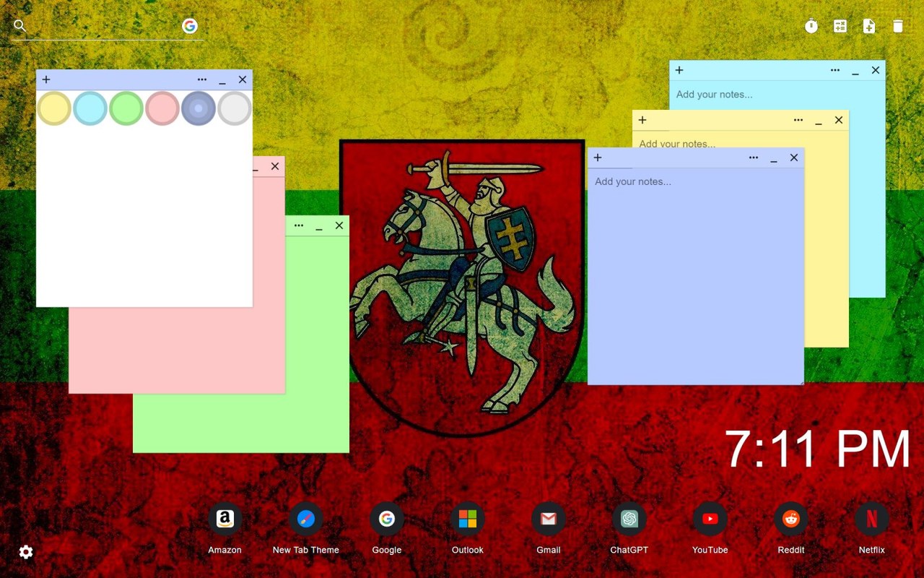The image size is (924, 578).
Task: Open the lavender note's three-dot menu
Action: [754, 158]
